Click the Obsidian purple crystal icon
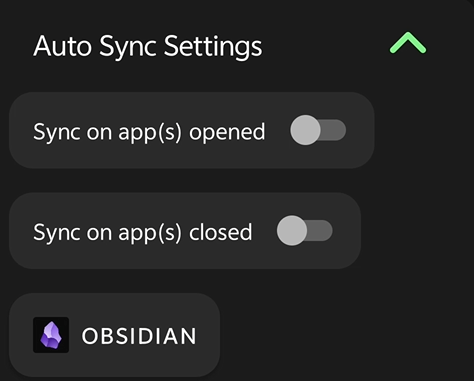Screen dimensions: 474x381 click(x=51, y=335)
